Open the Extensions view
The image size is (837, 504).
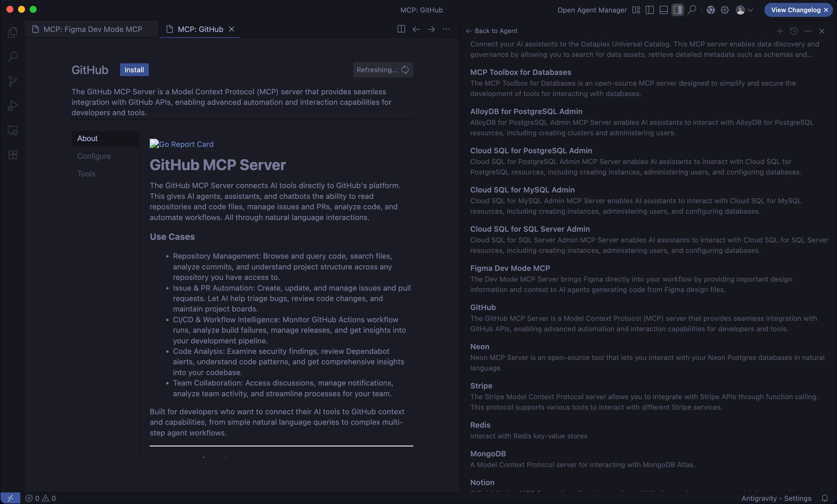pyautogui.click(x=12, y=155)
